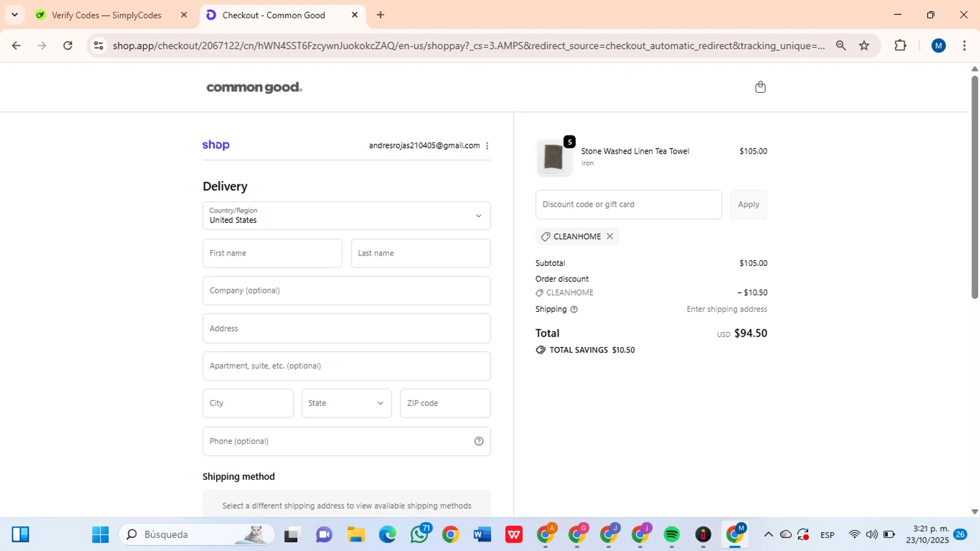Viewport: 980px width, 551px height.
Task: Click the Discount code or gift card field
Action: (x=629, y=205)
